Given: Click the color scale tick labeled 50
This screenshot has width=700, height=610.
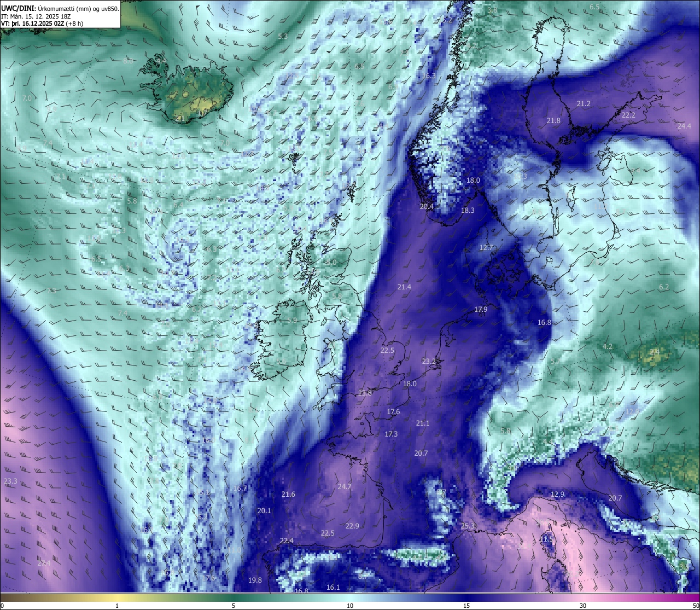Looking at the screenshot, I should point(695,605).
